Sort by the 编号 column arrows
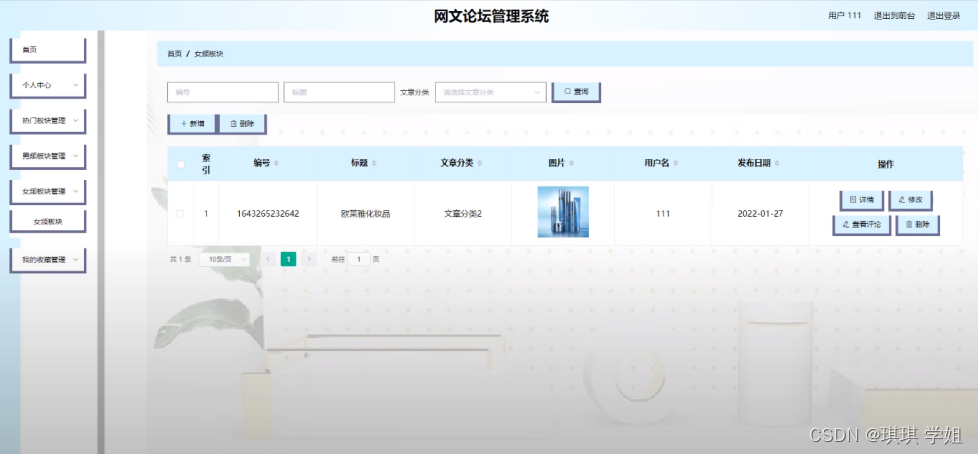Screen dimensions: 978x454 coord(276,163)
